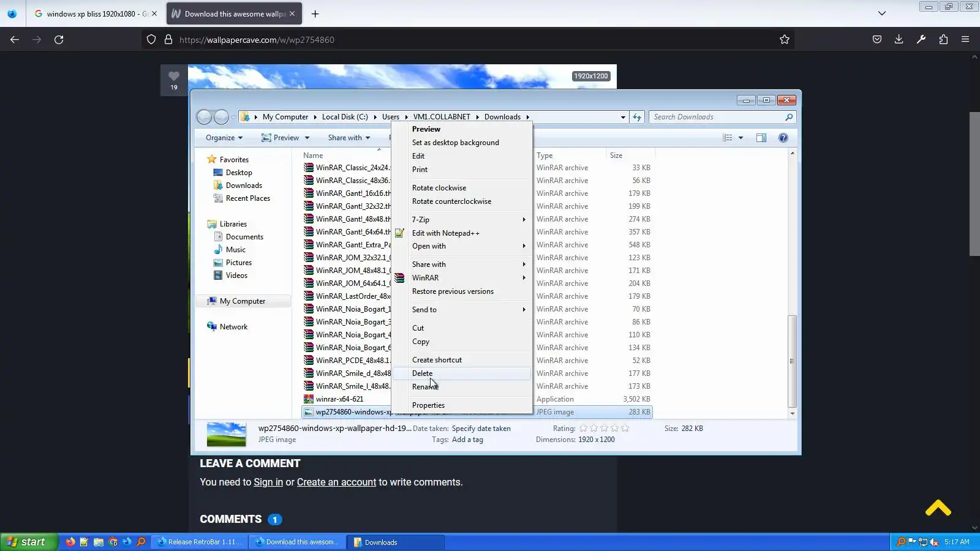Viewport: 980px width, 551px height.
Task: Reload the page in Firefox
Action: point(59,40)
